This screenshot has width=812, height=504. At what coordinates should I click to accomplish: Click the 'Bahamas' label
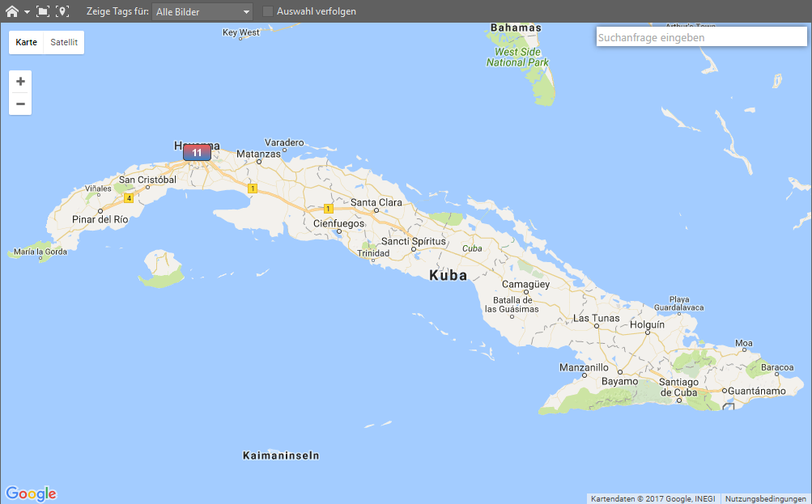516,28
